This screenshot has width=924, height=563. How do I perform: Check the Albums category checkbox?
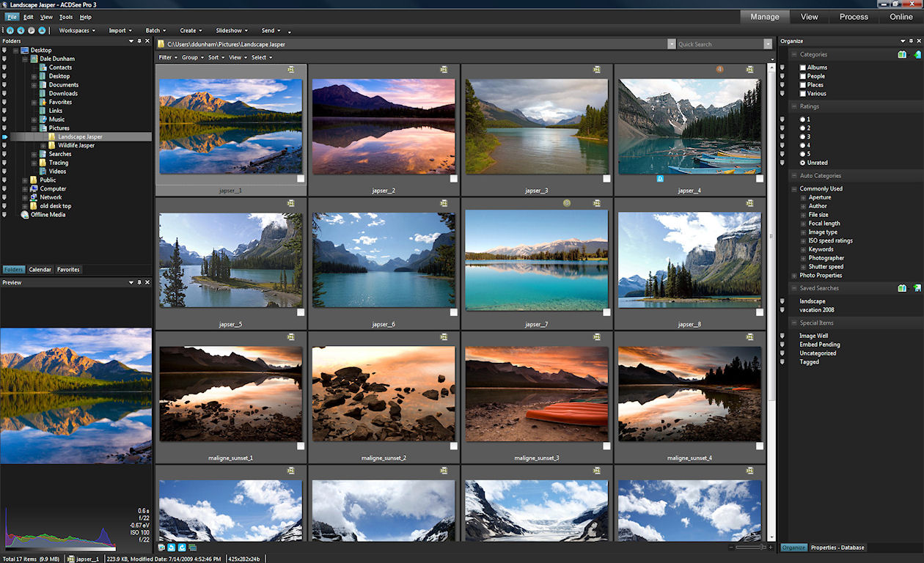click(x=803, y=67)
